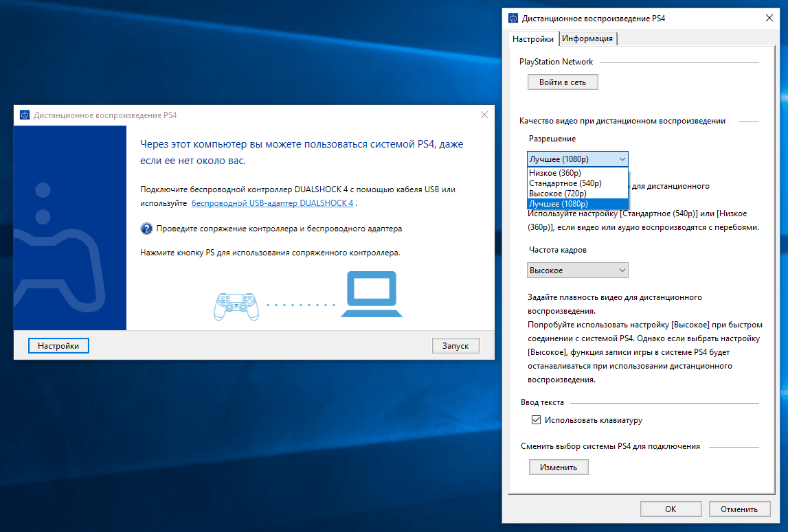Choose Высокое (720p) in resolution list

point(577,194)
